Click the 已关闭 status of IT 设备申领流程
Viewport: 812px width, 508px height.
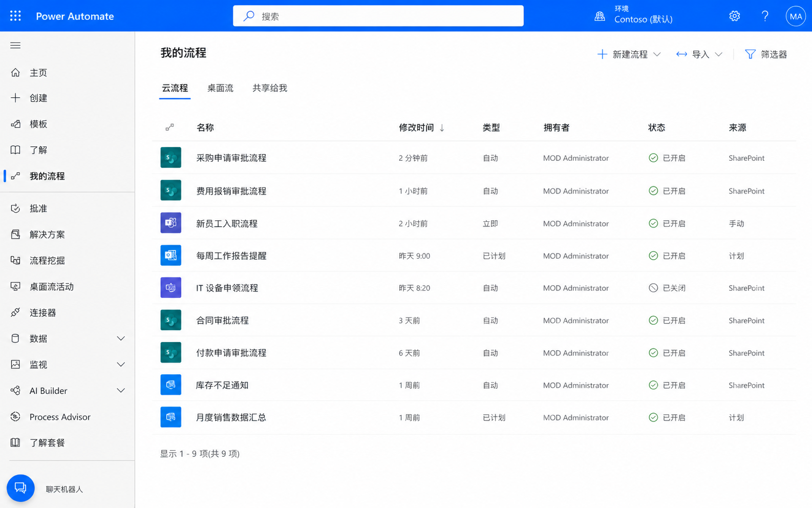pyautogui.click(x=667, y=288)
